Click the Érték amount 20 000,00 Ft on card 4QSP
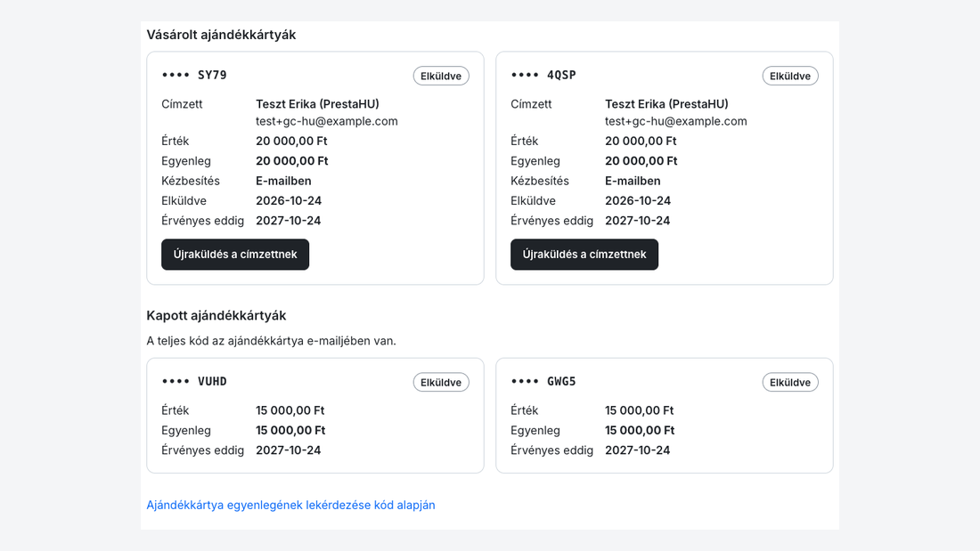The width and height of the screenshot is (980, 551). 641,142
